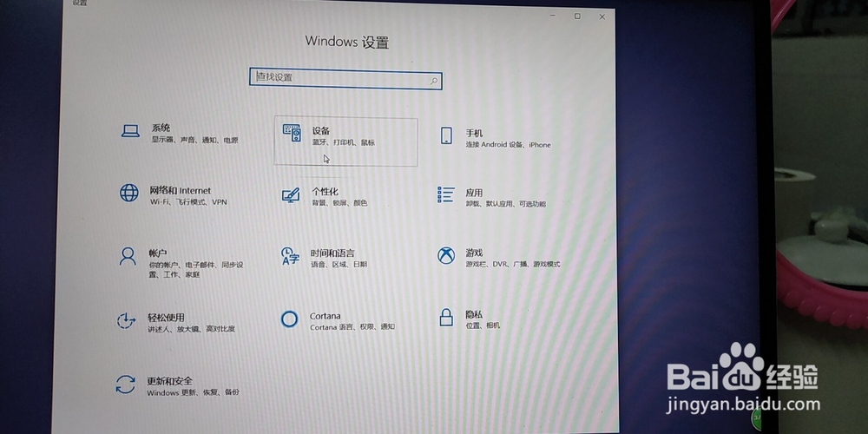Click the text 显示器、声音、通知、电源
The width and height of the screenshot is (868, 434).
tap(194, 141)
